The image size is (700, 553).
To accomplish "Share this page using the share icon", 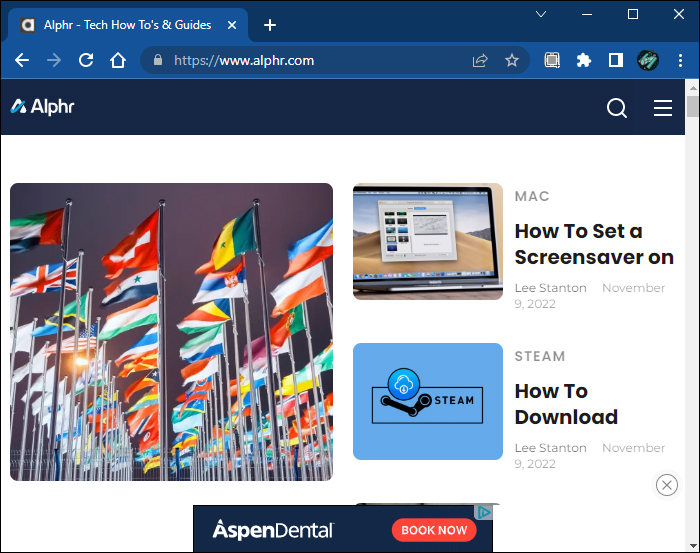I will tap(480, 60).
